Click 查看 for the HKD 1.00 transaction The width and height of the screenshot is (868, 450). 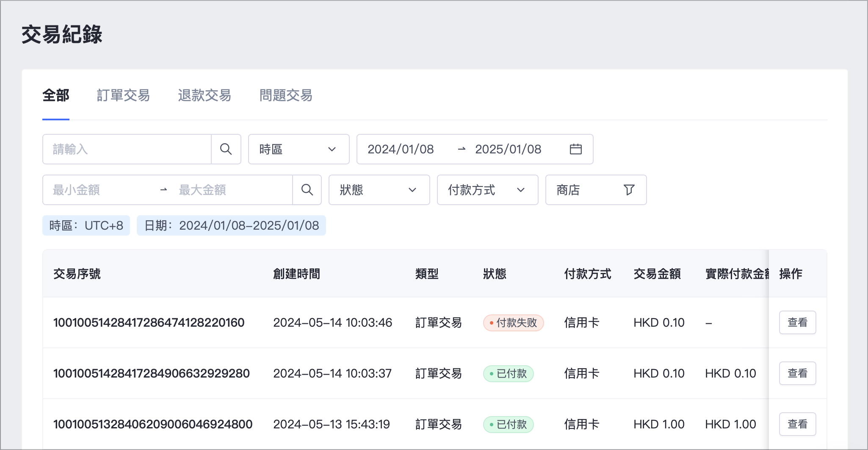click(x=797, y=424)
